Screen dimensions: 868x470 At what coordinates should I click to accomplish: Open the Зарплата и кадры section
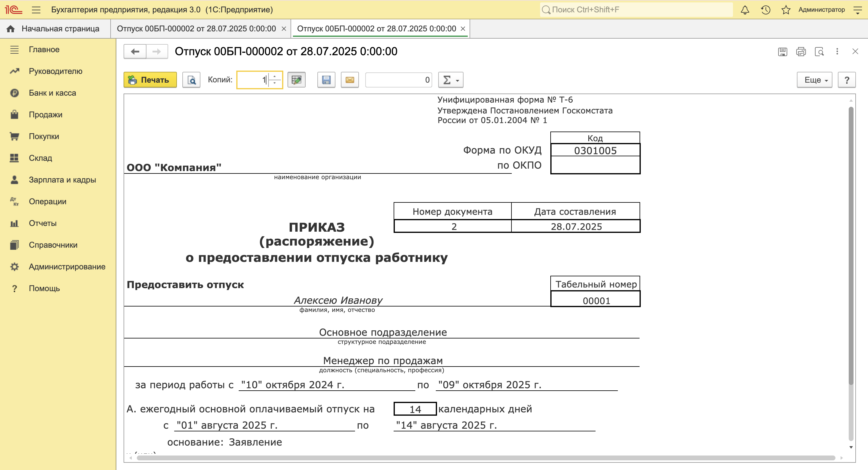(x=62, y=180)
